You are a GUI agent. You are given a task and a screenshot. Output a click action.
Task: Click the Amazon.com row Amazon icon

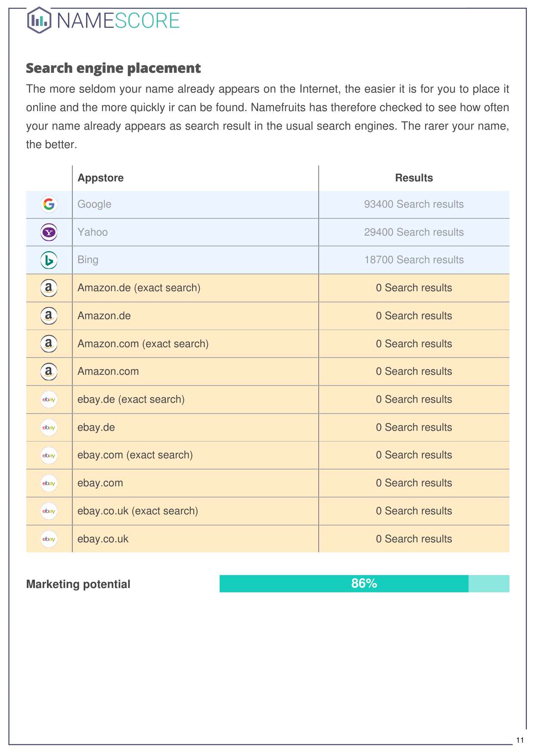click(x=49, y=371)
